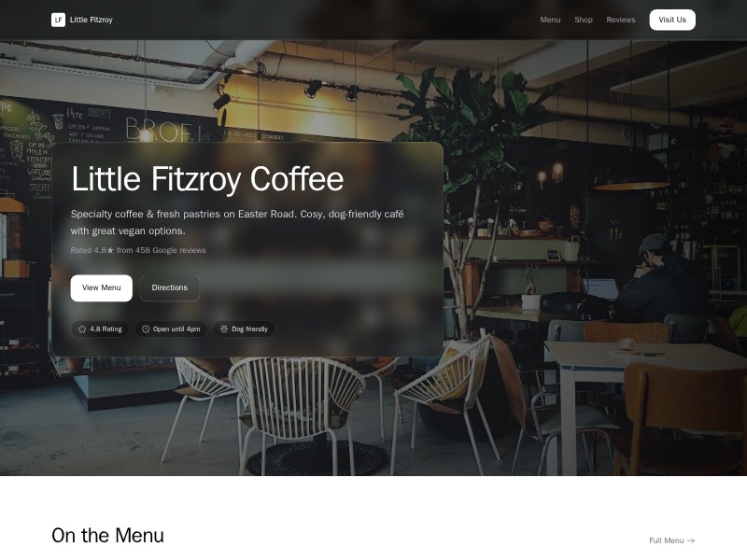
Task: Click the Google reviews rating text
Action: click(x=138, y=250)
